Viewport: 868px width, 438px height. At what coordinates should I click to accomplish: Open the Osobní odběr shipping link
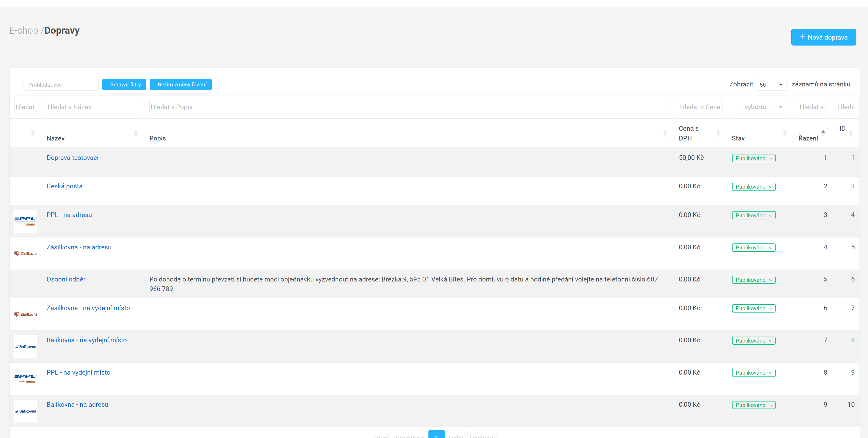pos(66,279)
